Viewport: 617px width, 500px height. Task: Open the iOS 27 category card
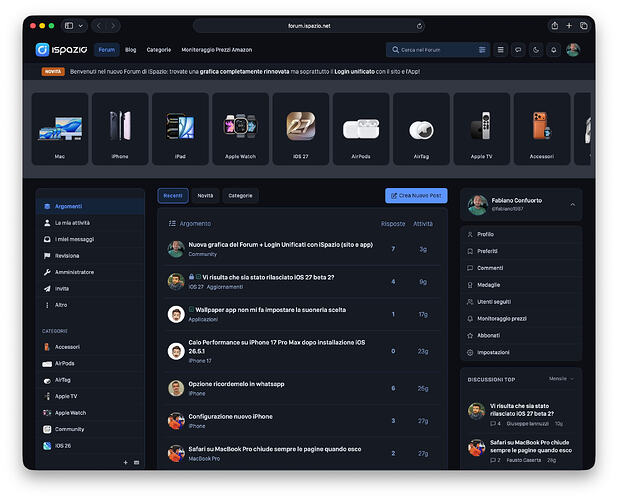[301, 129]
